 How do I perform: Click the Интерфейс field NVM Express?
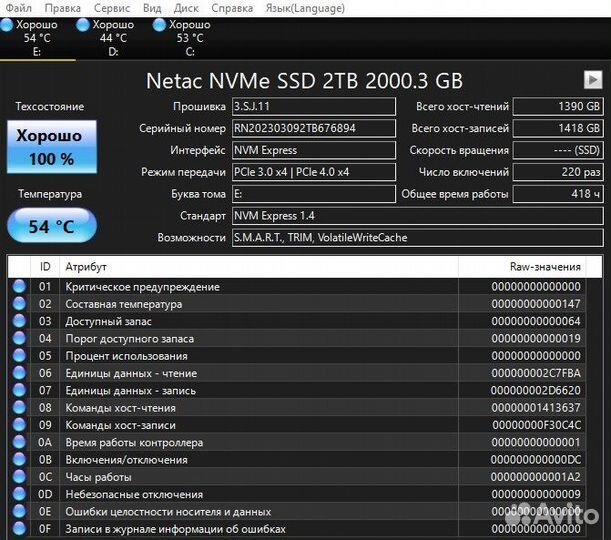point(314,150)
